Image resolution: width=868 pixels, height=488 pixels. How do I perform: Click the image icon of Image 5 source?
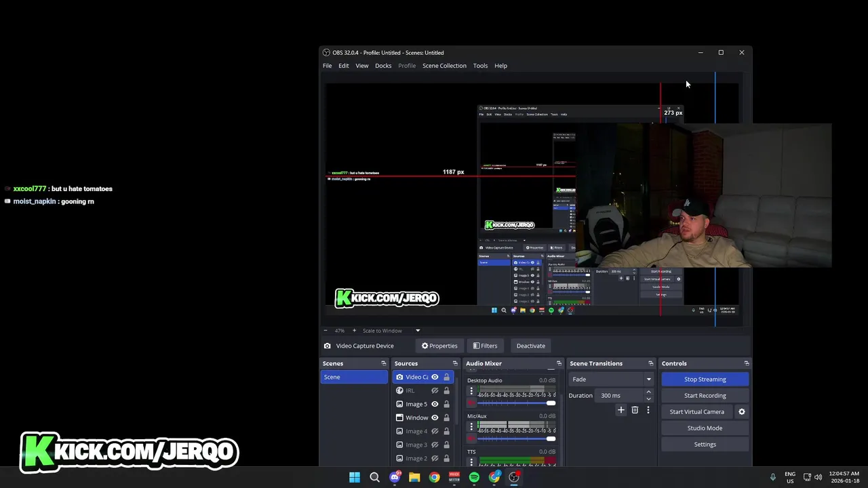[x=399, y=404]
